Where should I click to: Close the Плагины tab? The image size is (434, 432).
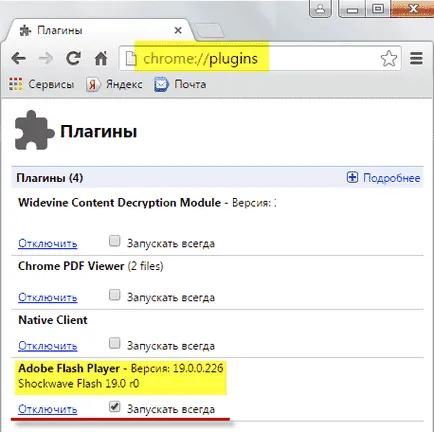point(178,31)
